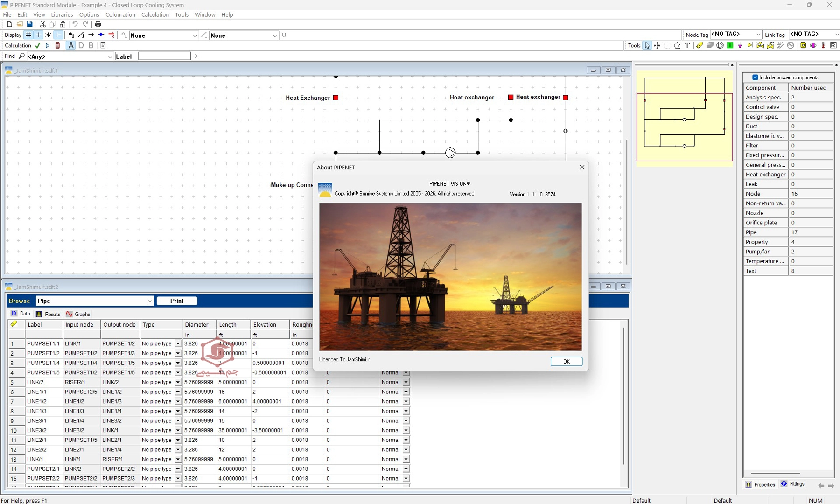Click the Print icon in the top toolbar
The width and height of the screenshot is (840, 504).
coord(98,24)
